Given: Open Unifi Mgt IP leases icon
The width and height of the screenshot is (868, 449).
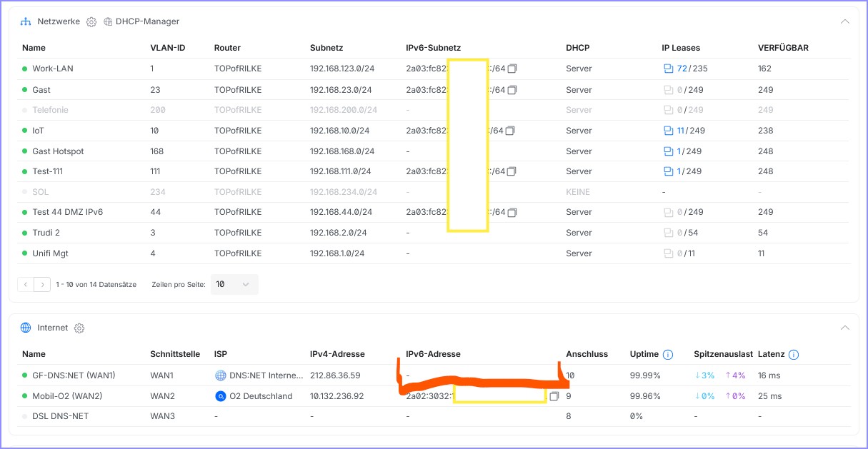Looking at the screenshot, I should (x=668, y=253).
